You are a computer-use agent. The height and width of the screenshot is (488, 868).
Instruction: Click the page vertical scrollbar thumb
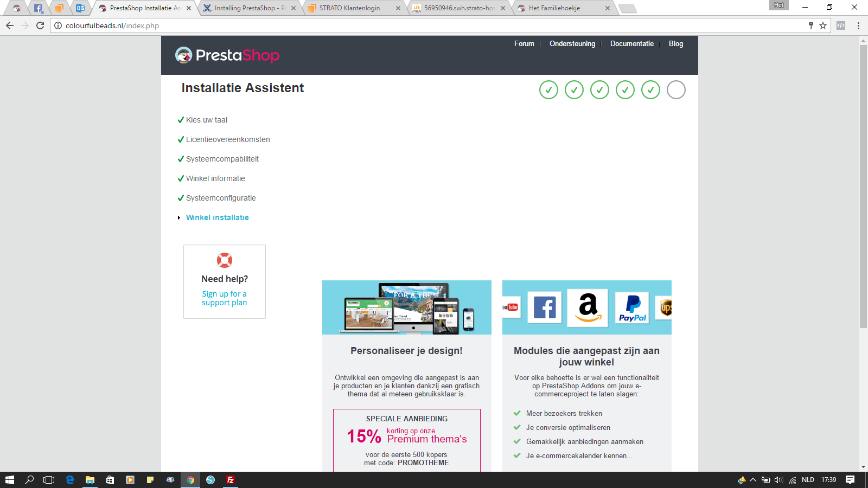coord(863,187)
